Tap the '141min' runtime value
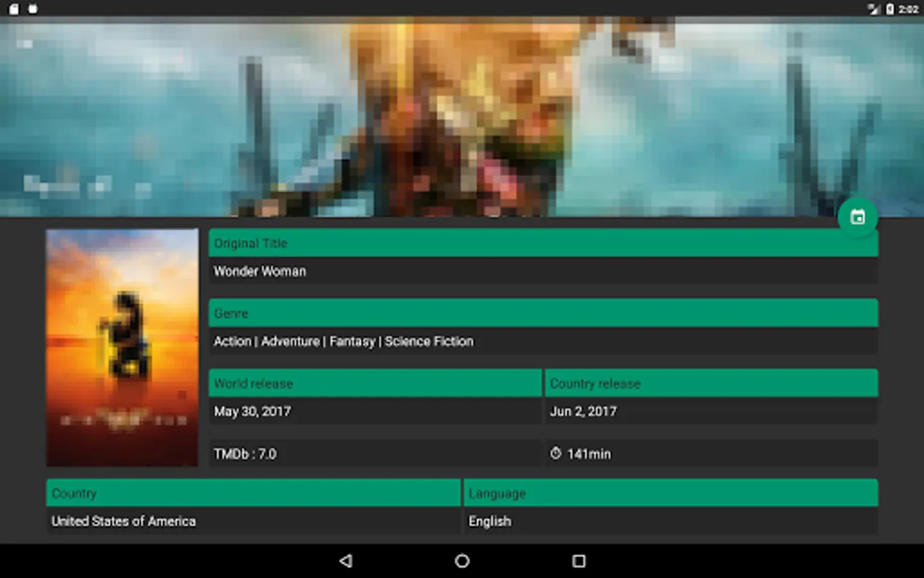Image resolution: width=924 pixels, height=578 pixels. pos(589,454)
